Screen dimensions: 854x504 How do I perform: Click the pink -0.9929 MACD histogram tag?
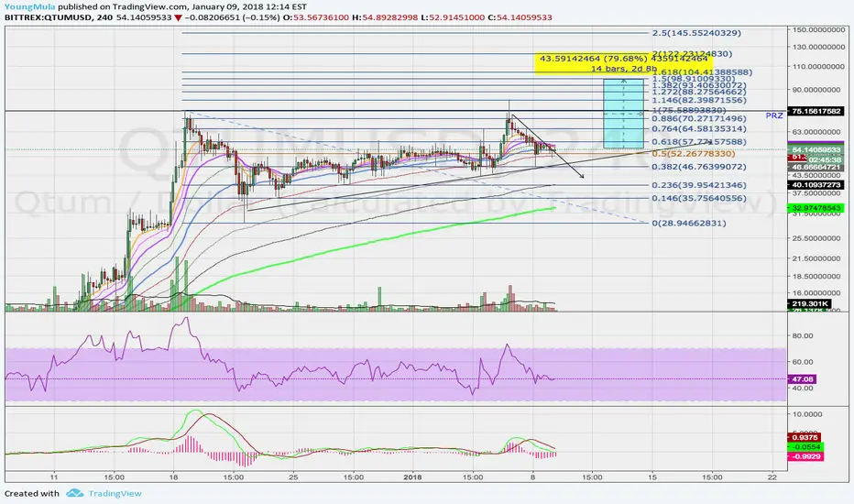805,456
